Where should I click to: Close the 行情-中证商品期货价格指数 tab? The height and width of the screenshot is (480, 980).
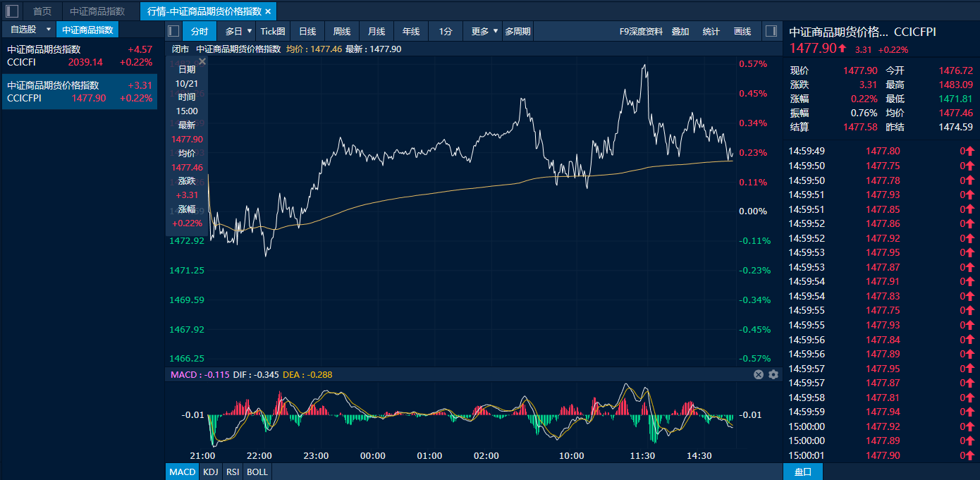pos(268,11)
